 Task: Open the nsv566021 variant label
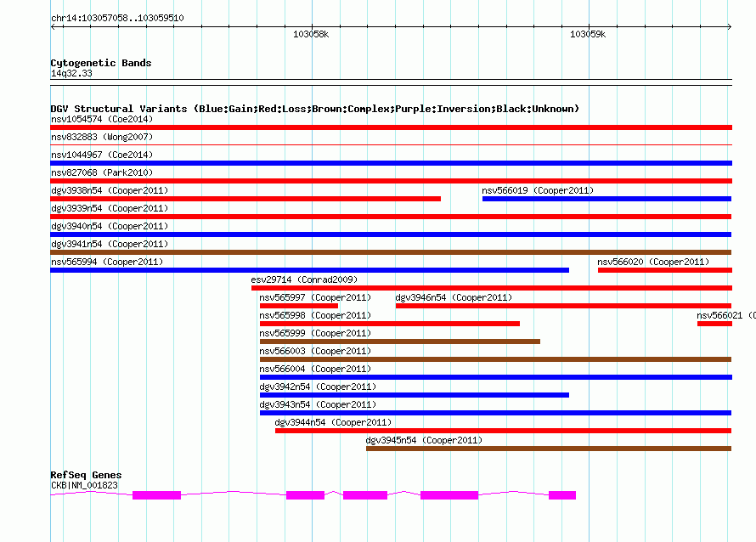pos(726,315)
